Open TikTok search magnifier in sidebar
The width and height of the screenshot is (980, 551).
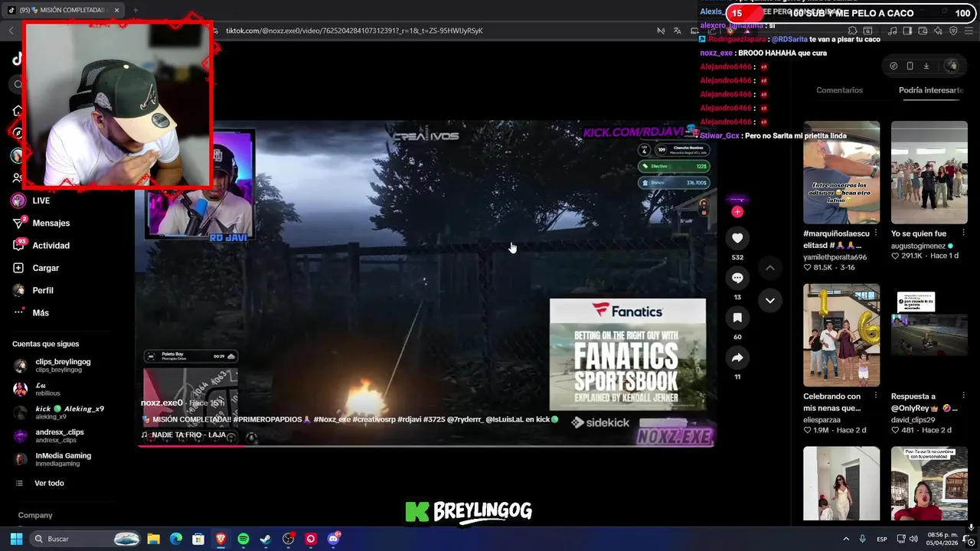(x=18, y=84)
